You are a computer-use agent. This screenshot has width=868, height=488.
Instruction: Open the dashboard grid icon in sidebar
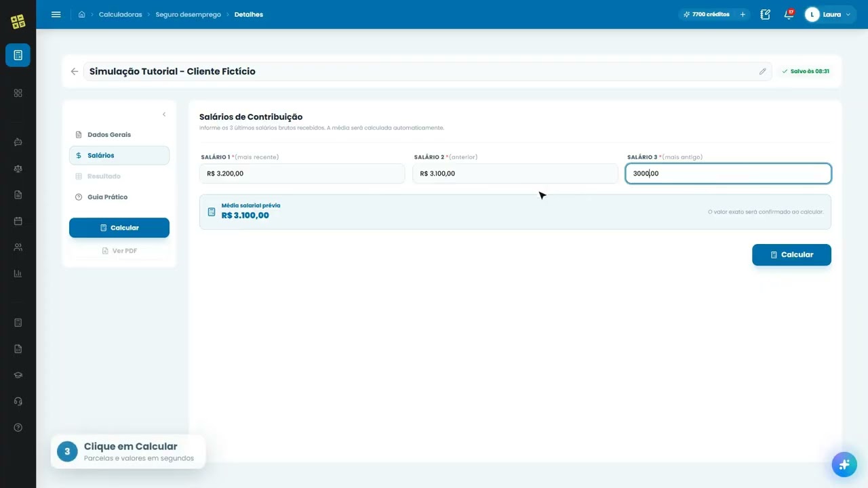[x=18, y=93]
